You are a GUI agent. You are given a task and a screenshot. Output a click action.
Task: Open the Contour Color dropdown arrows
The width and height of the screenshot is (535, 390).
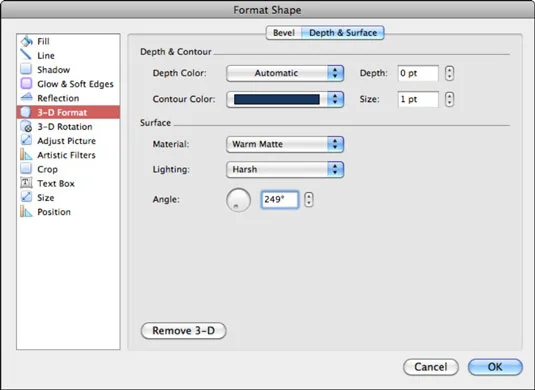click(x=335, y=99)
